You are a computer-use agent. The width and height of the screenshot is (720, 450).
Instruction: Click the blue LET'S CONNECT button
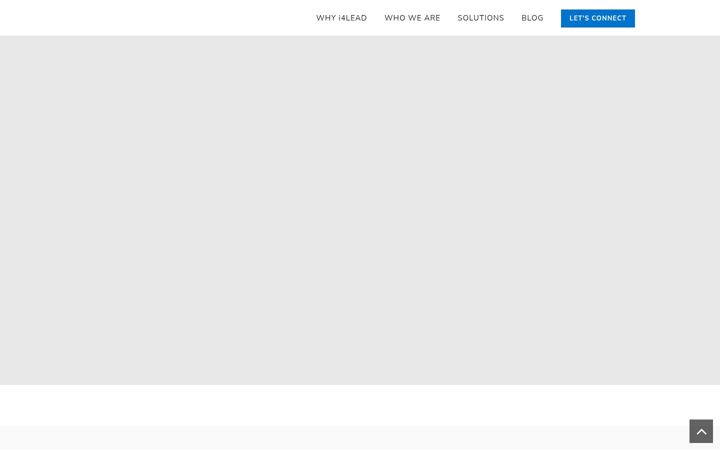[597, 18]
